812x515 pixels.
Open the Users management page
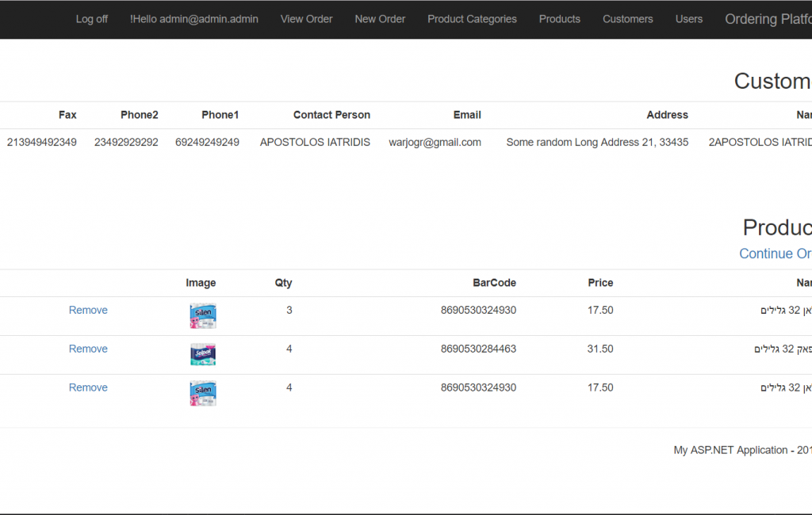[688, 19]
